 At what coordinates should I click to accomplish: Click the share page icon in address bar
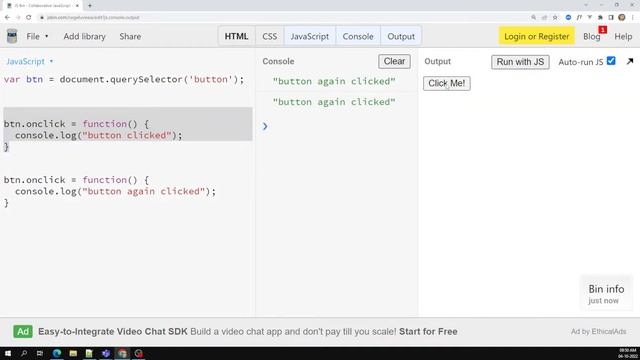pos(544,18)
